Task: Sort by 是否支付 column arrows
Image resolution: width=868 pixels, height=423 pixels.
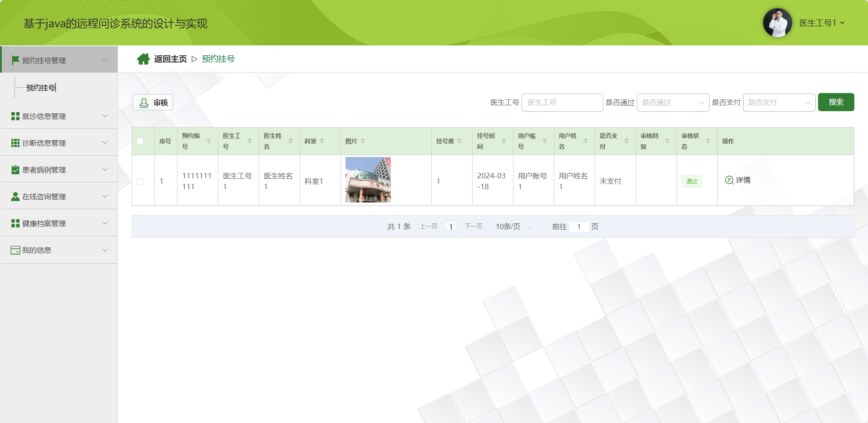Action: [626, 141]
